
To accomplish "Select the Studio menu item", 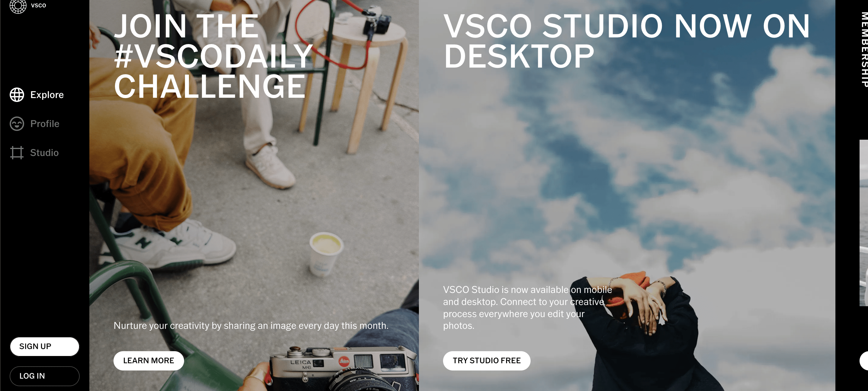I will 44,153.
